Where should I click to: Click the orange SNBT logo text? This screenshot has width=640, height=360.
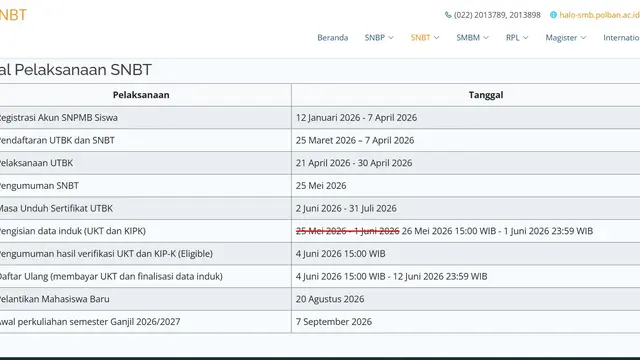[13, 15]
